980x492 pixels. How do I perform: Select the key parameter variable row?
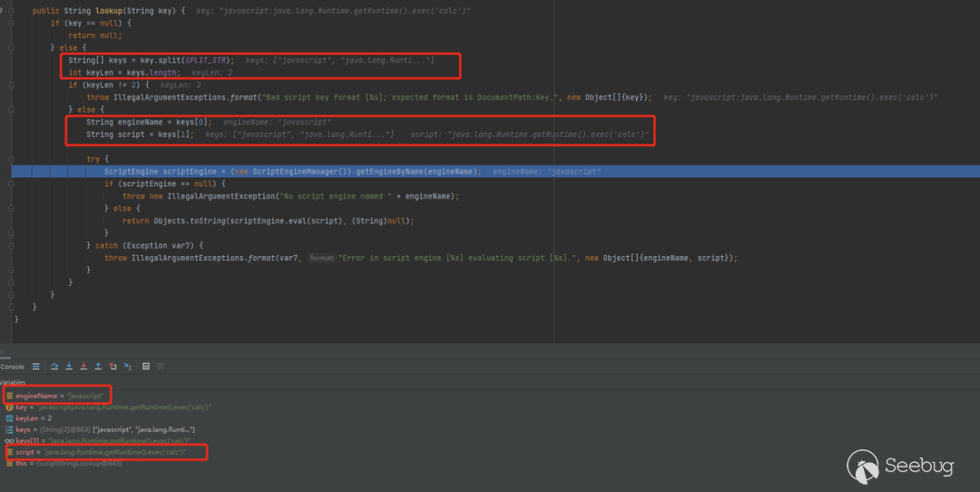tap(107, 407)
